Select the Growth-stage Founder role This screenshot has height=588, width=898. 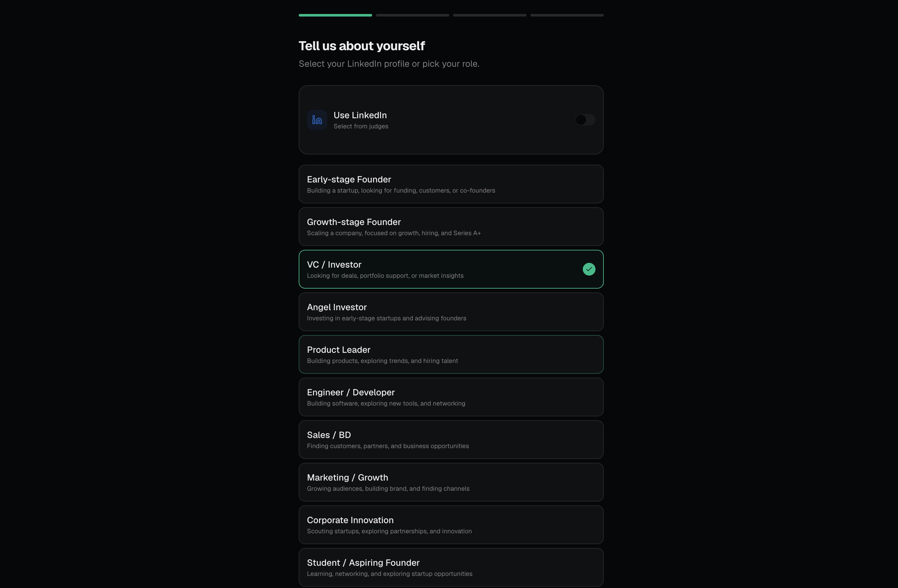[x=451, y=227]
